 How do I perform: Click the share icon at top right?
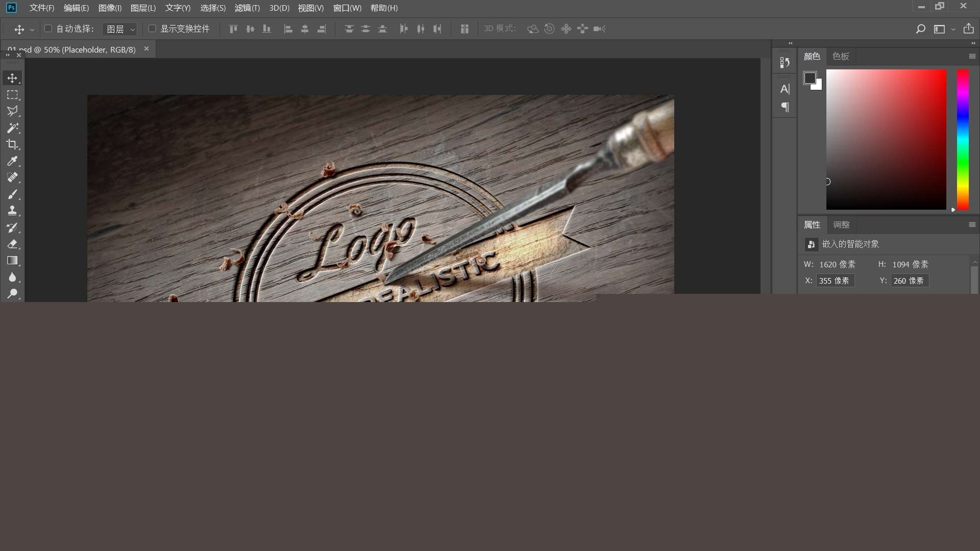pyautogui.click(x=968, y=29)
